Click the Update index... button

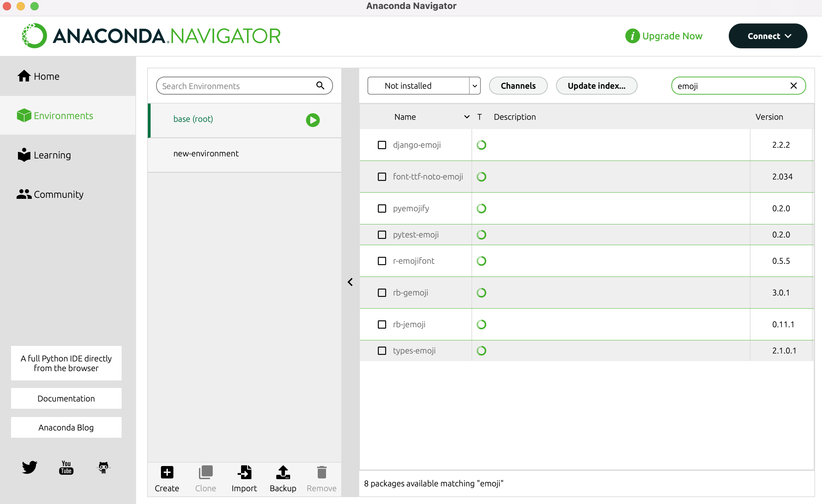click(x=596, y=86)
